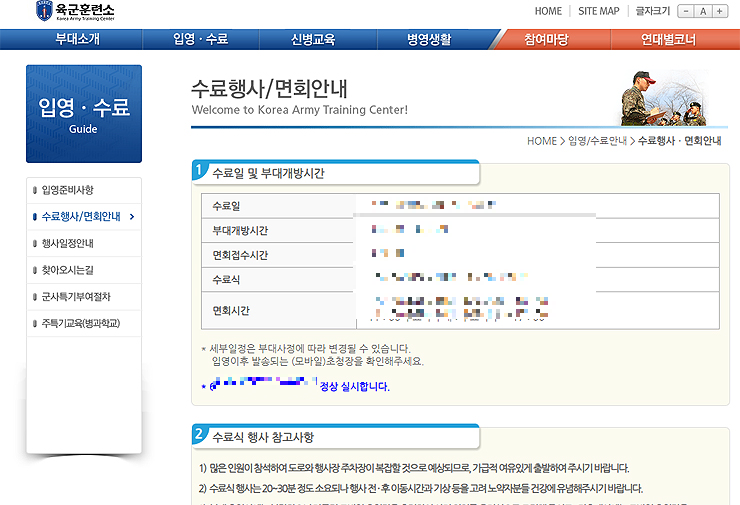Click the arrow next to 수료행사/면회안내
740x505 pixels.
click(x=132, y=217)
